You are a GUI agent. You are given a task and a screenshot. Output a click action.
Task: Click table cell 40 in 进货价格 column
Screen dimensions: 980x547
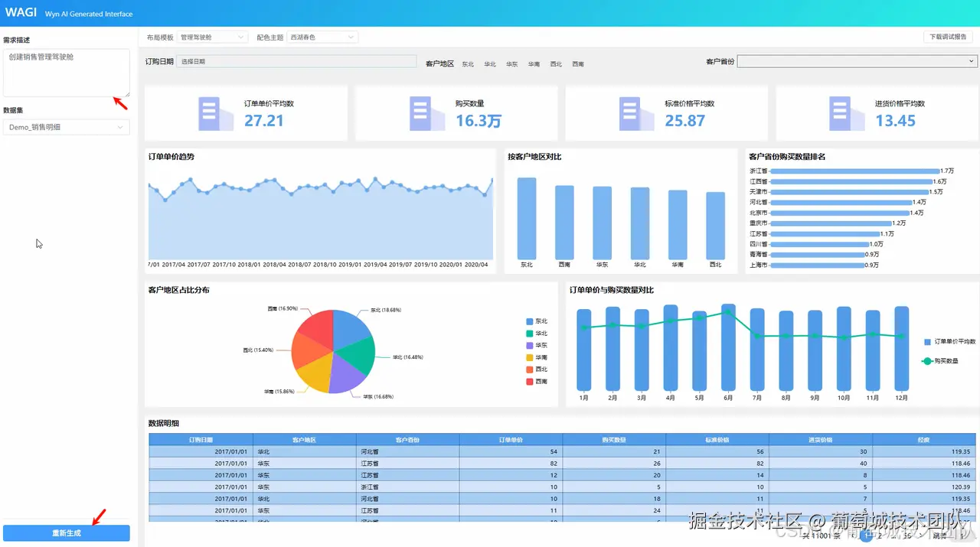point(821,463)
